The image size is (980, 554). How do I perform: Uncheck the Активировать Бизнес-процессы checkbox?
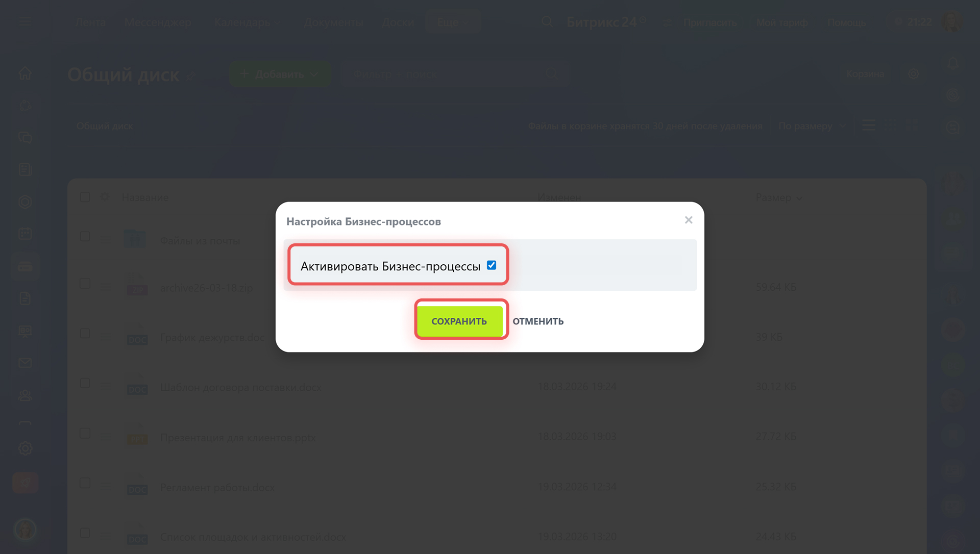pos(492,265)
